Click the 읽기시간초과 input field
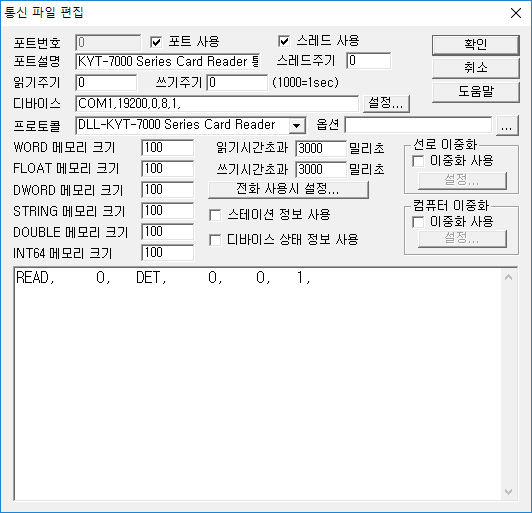Screen dimensions: 532x513 click(x=321, y=149)
